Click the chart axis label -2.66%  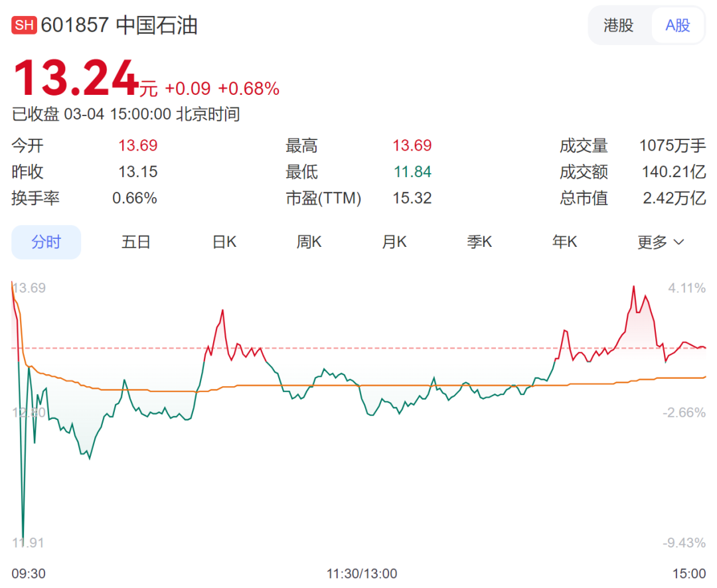(684, 412)
